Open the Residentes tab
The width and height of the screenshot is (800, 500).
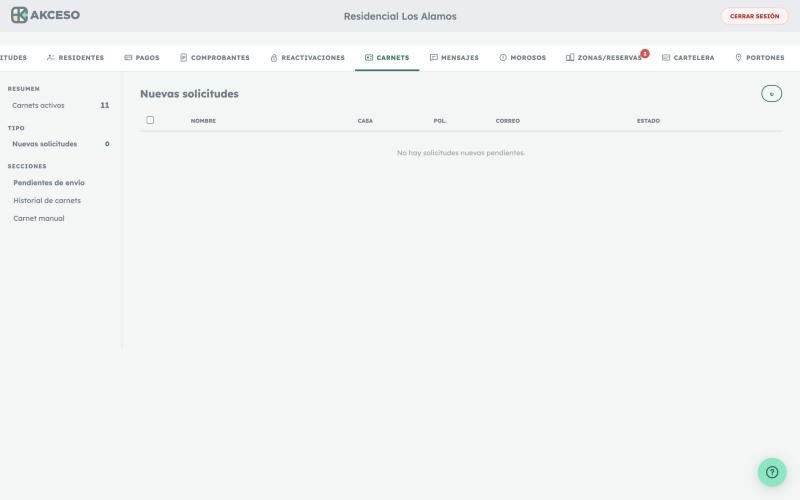(76, 58)
